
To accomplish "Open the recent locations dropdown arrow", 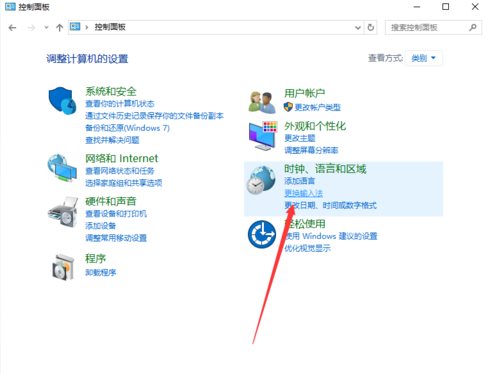I will tap(46, 28).
